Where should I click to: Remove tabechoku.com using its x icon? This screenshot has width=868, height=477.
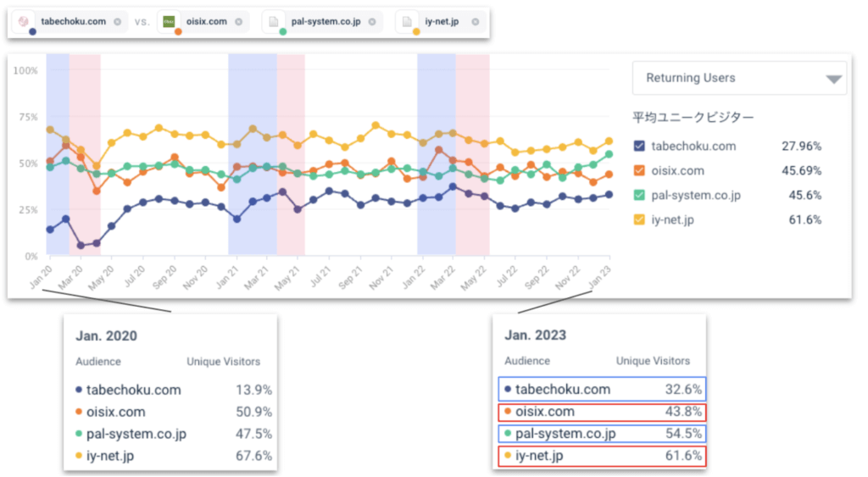tap(117, 21)
